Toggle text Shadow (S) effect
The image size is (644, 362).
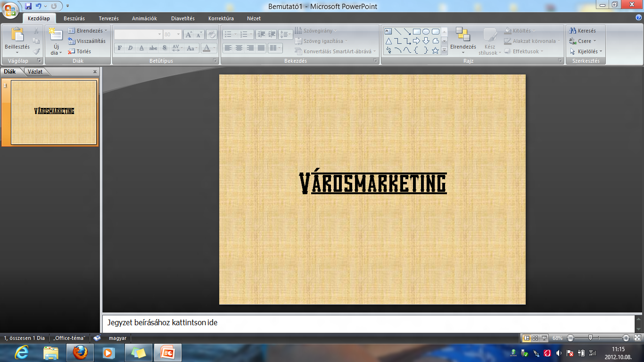pos(164,48)
